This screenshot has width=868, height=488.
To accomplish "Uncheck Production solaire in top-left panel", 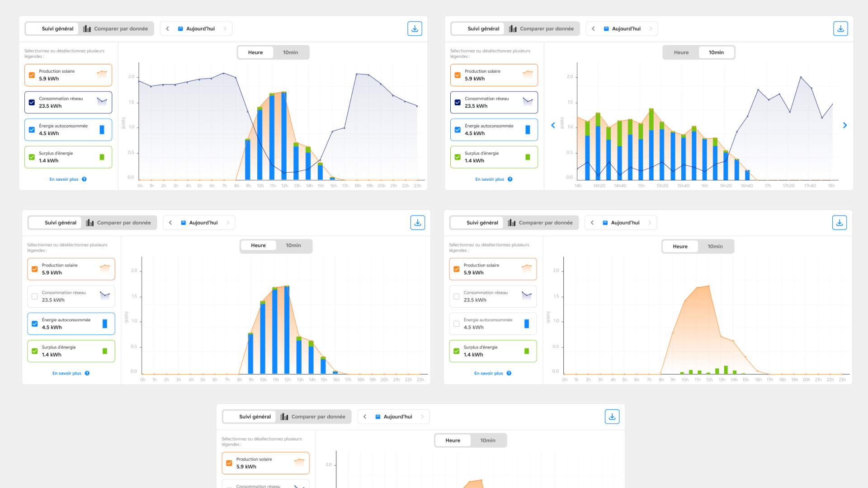I will [32, 75].
